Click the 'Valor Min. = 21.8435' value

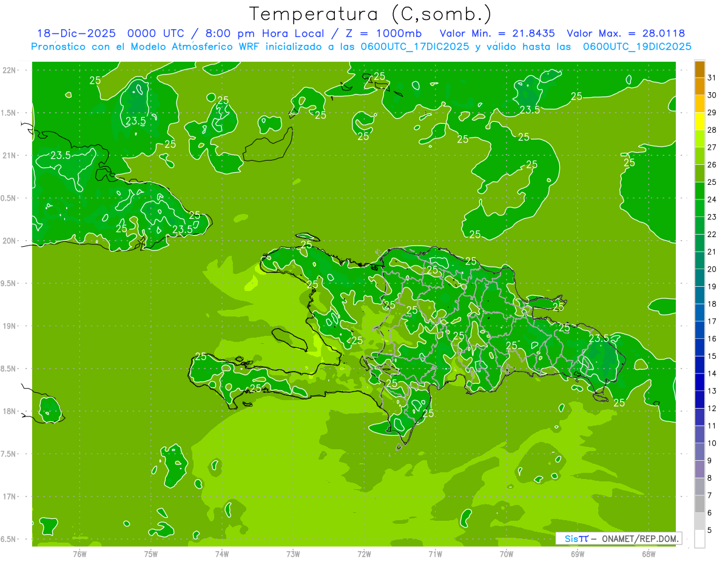click(x=497, y=33)
